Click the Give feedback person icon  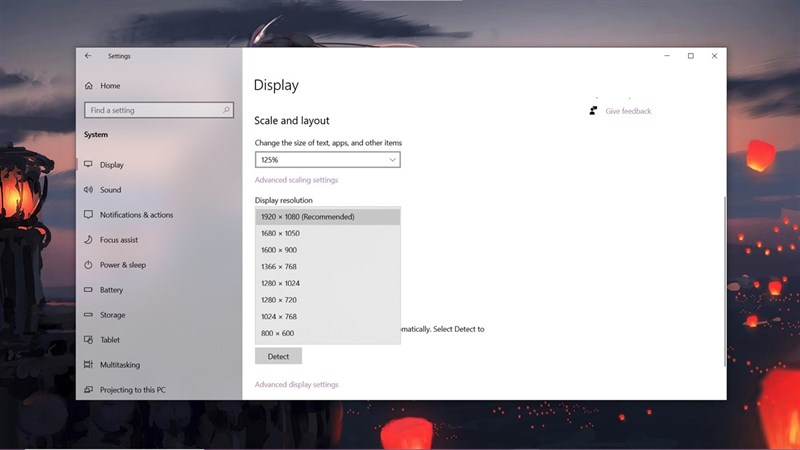tap(593, 111)
